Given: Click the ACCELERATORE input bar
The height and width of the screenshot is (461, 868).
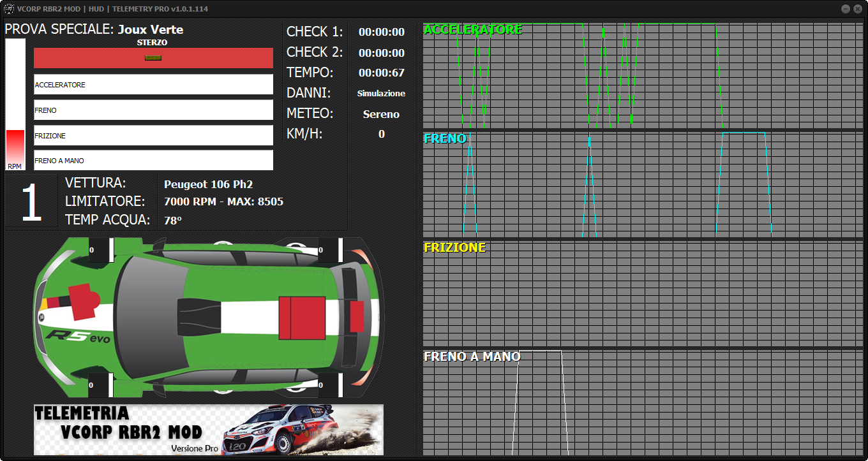Looking at the screenshot, I should click(x=153, y=84).
